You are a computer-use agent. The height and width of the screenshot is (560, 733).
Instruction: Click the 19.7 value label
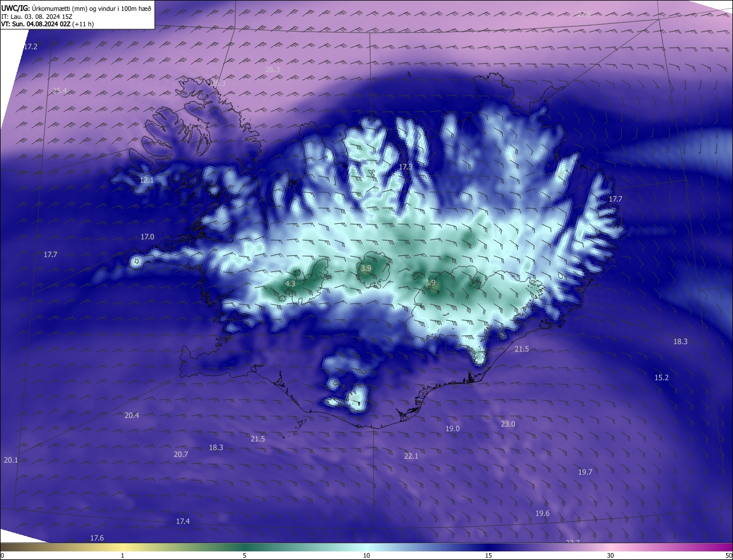585,472
